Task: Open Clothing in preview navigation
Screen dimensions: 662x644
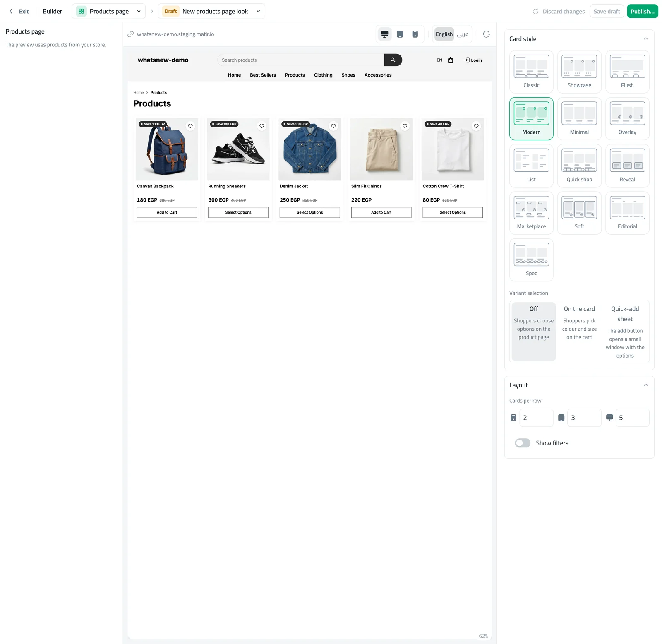Action: (x=323, y=75)
